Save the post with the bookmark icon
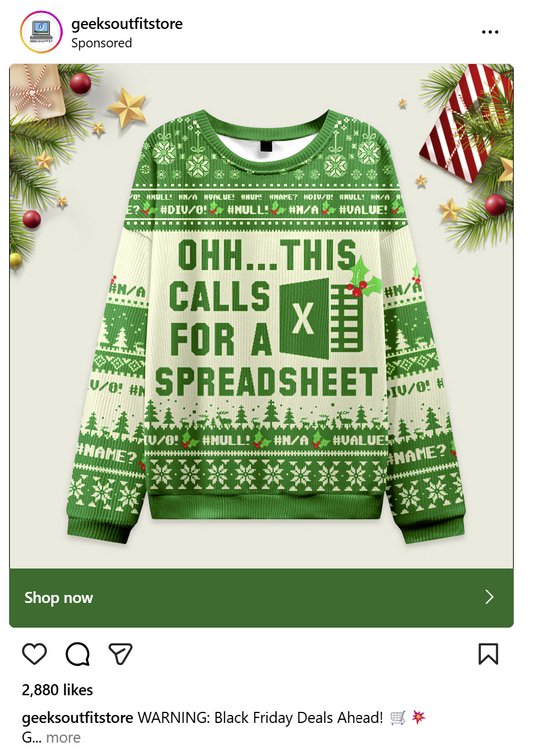Screen dimensions: 537x750 click(x=488, y=654)
